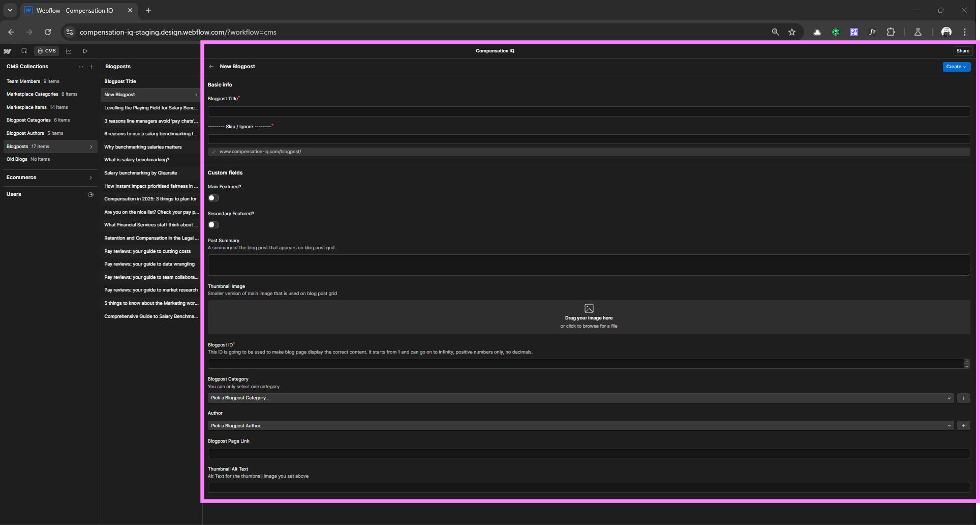Toggle the Users visibility eye icon

(90, 194)
